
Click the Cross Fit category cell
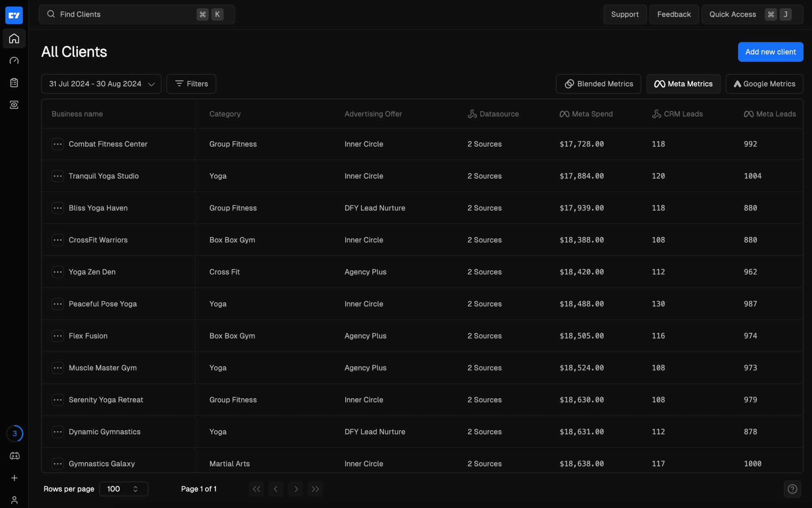click(224, 272)
